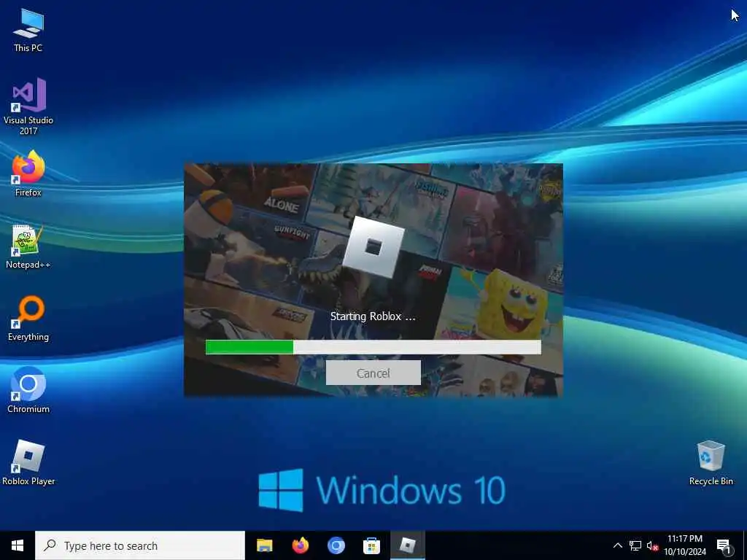The image size is (747, 560).
Task: Expand the hidden system tray icons
Action: pyautogui.click(x=617, y=545)
